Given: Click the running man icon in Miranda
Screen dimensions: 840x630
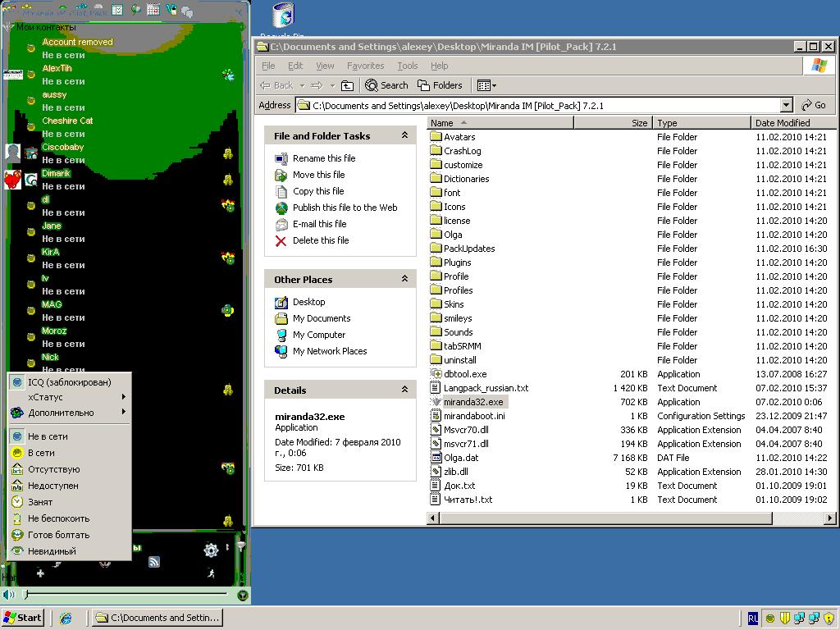Looking at the screenshot, I should click(x=211, y=573).
